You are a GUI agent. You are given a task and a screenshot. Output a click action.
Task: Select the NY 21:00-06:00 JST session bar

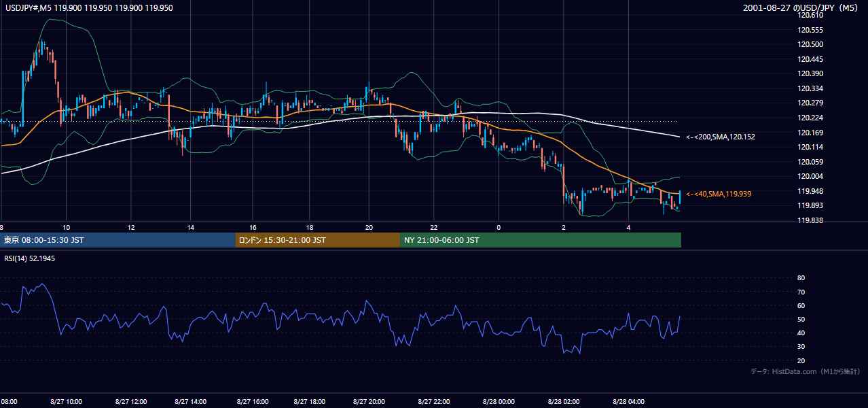point(541,240)
